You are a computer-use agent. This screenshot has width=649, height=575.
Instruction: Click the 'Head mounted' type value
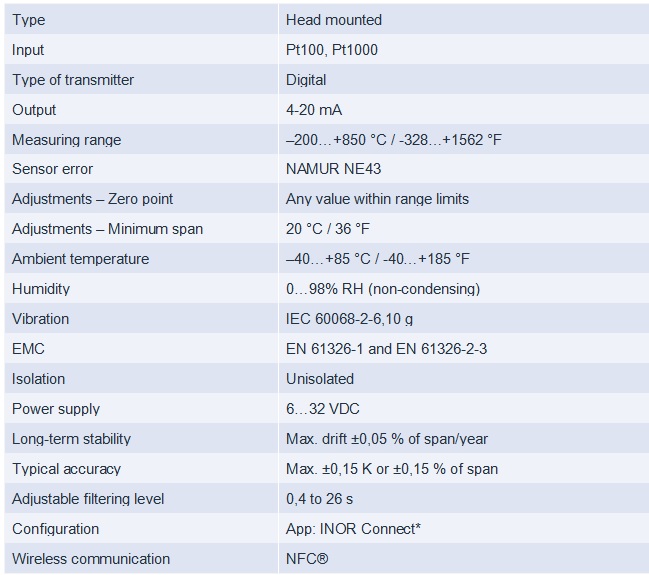(x=334, y=20)
